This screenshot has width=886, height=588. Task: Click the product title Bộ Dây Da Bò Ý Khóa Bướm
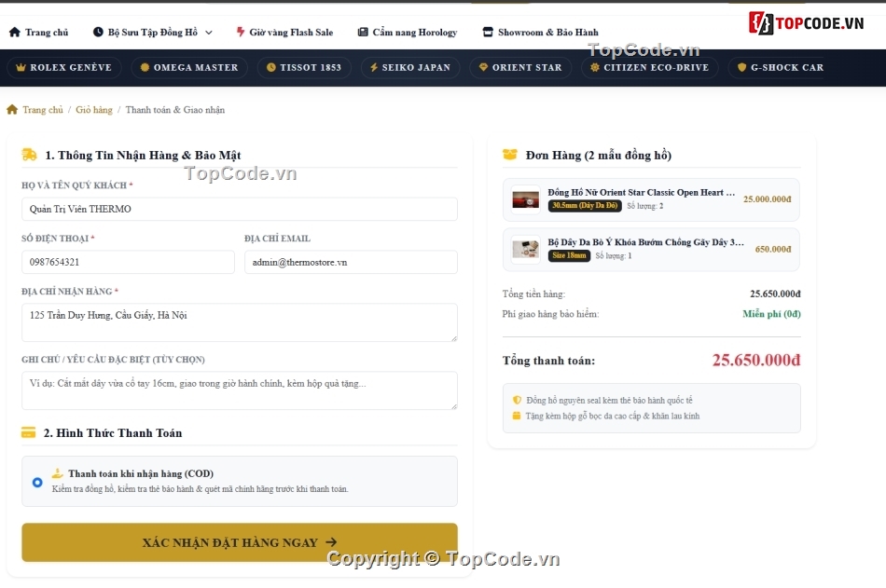pyautogui.click(x=646, y=242)
